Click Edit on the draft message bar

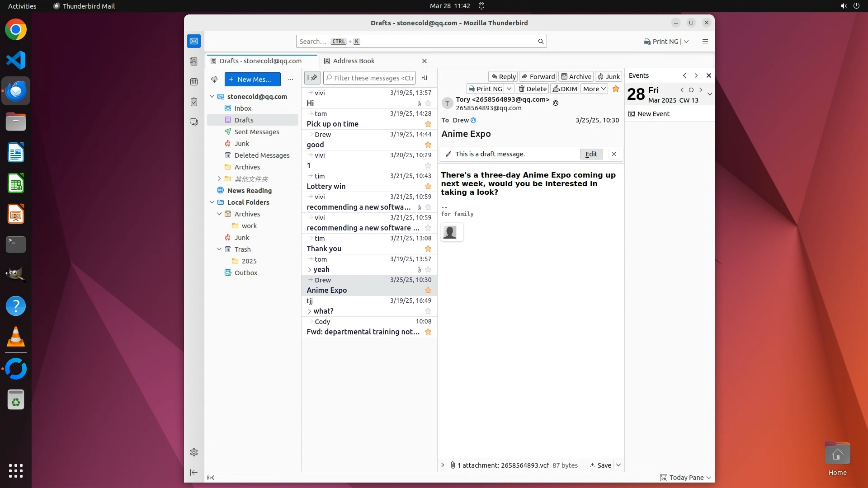[591, 154]
